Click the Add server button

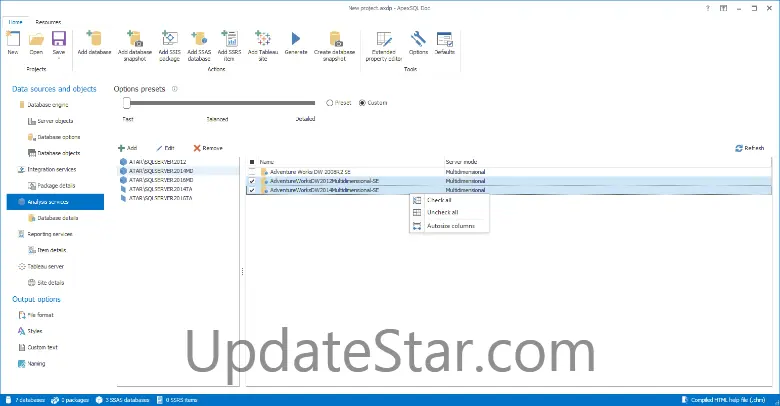(128, 148)
